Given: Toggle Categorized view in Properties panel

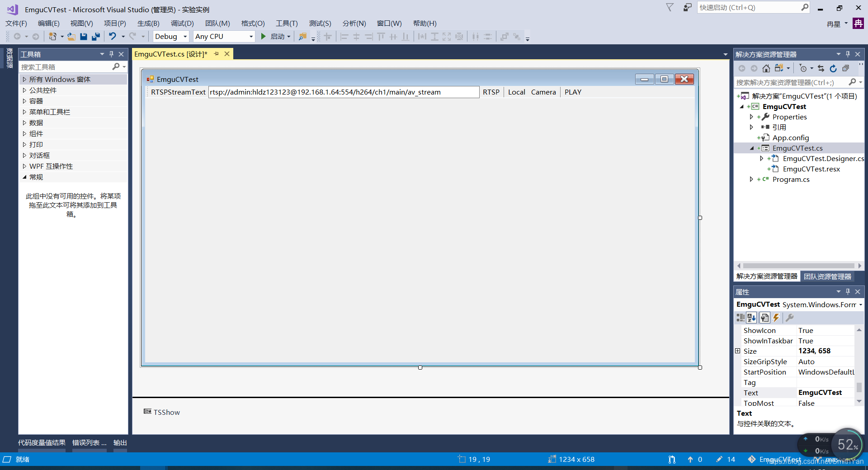Looking at the screenshot, I should tap(740, 318).
